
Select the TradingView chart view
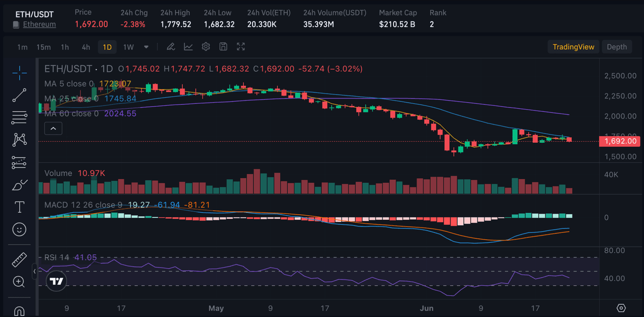click(x=574, y=47)
